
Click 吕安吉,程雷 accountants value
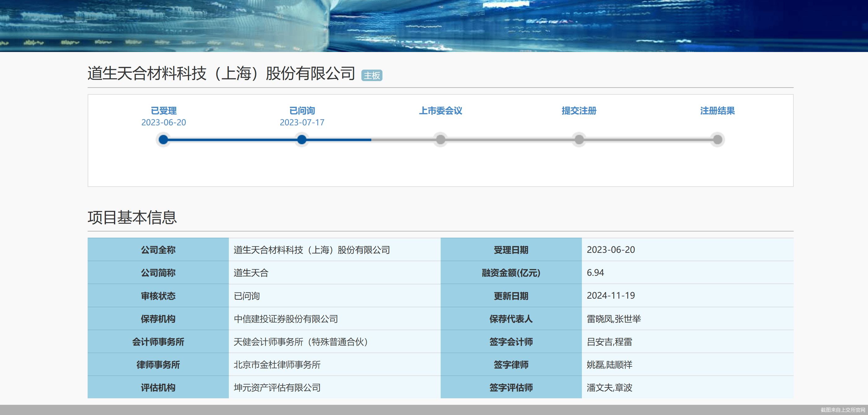(609, 342)
